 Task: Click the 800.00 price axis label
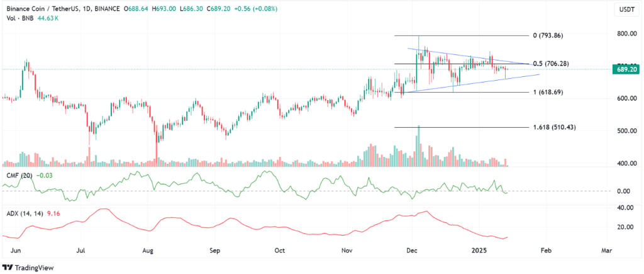coord(627,33)
